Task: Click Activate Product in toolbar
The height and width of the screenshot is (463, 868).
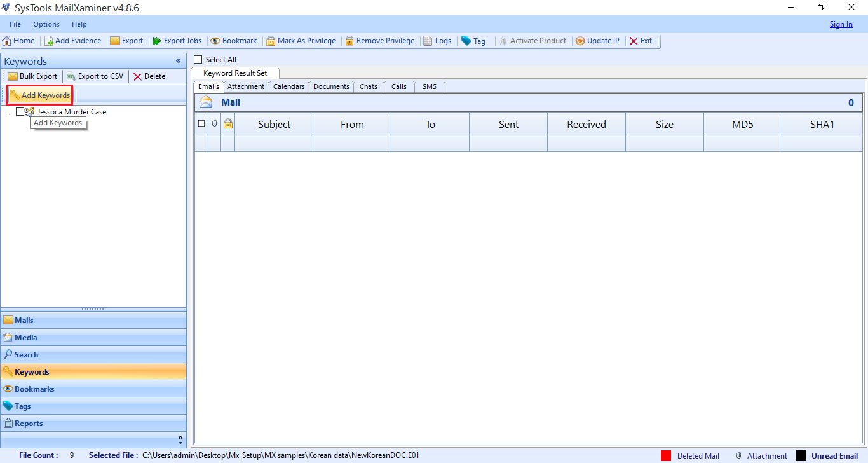Action: 532,41
